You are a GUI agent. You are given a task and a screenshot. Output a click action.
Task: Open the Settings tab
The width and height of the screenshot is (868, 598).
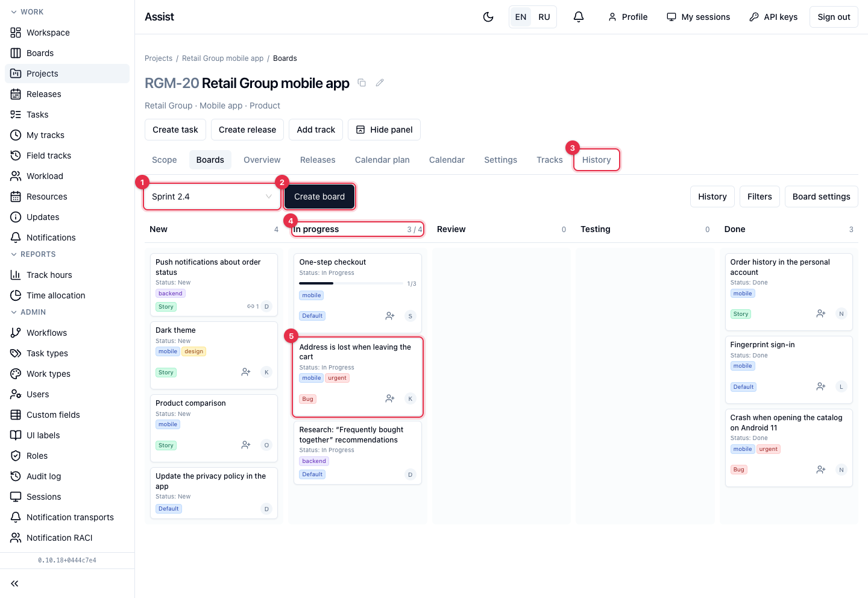point(501,160)
